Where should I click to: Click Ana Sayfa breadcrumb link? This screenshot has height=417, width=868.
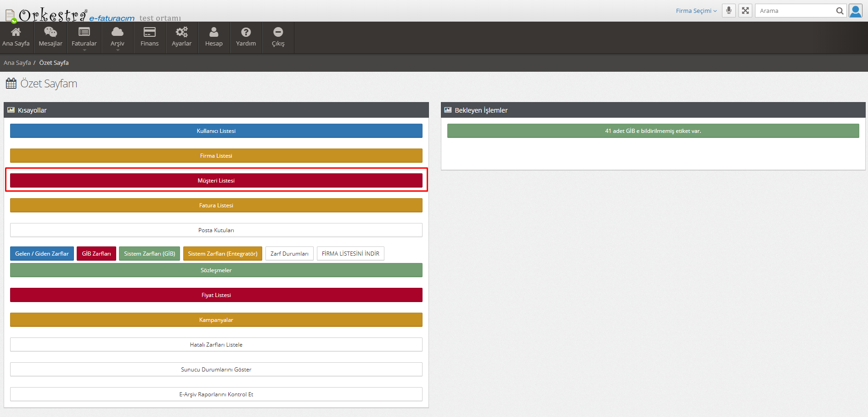click(x=17, y=63)
